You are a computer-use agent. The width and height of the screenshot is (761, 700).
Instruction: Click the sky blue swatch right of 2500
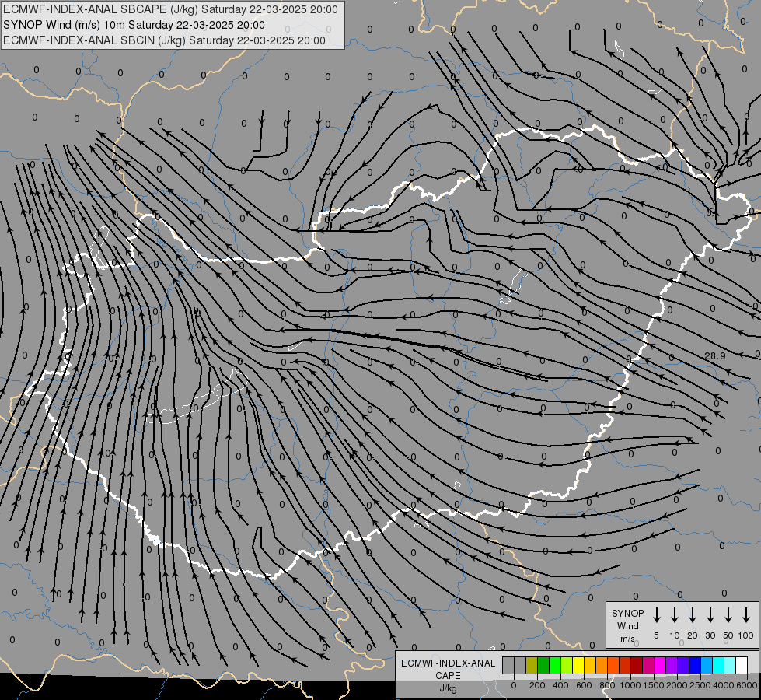tap(706, 665)
